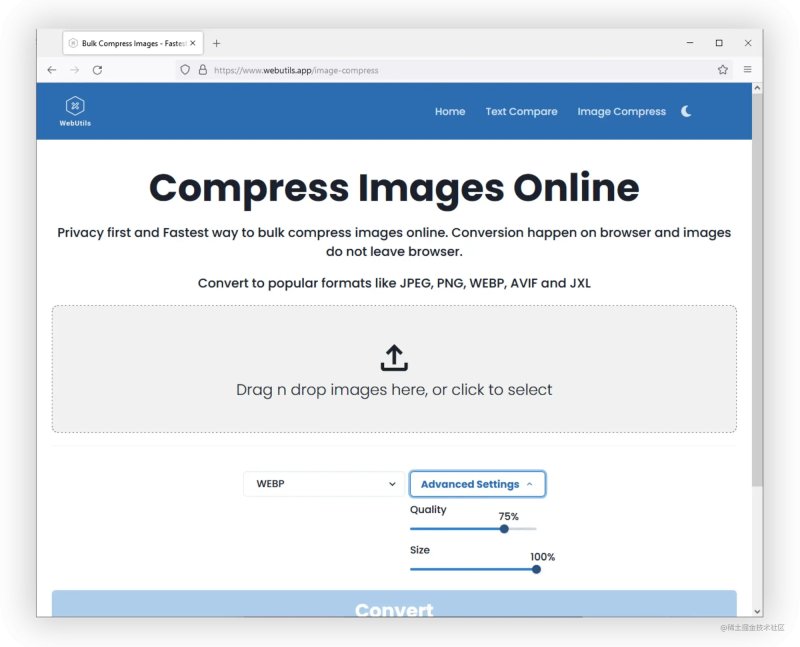Select the Bulk Compress Images browser tab
The image size is (800, 647).
[133, 43]
